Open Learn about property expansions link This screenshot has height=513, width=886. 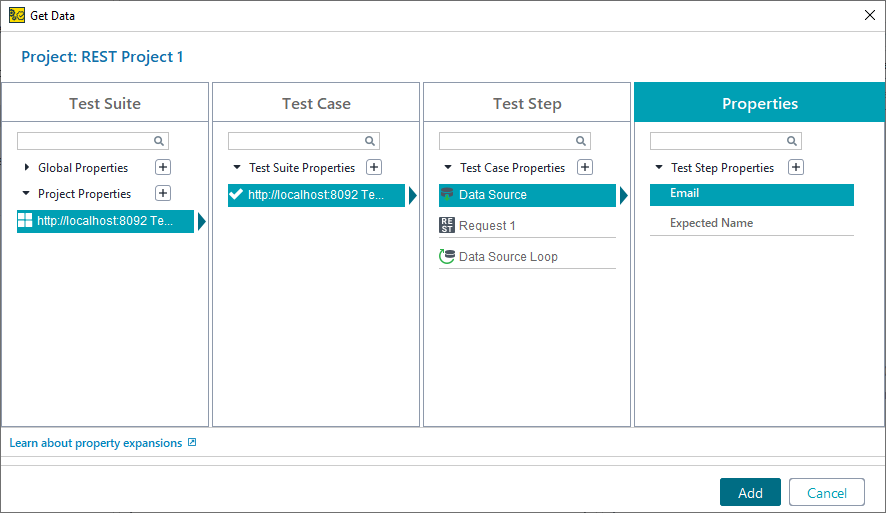click(95, 443)
